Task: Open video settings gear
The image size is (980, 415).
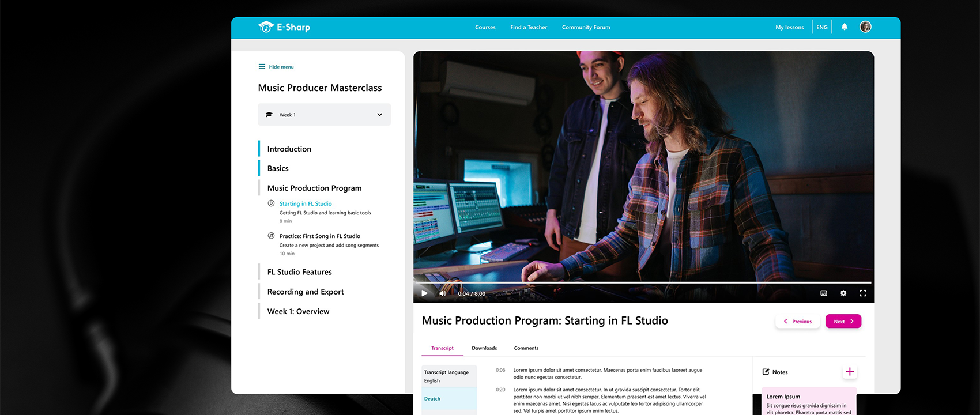Action: tap(843, 293)
